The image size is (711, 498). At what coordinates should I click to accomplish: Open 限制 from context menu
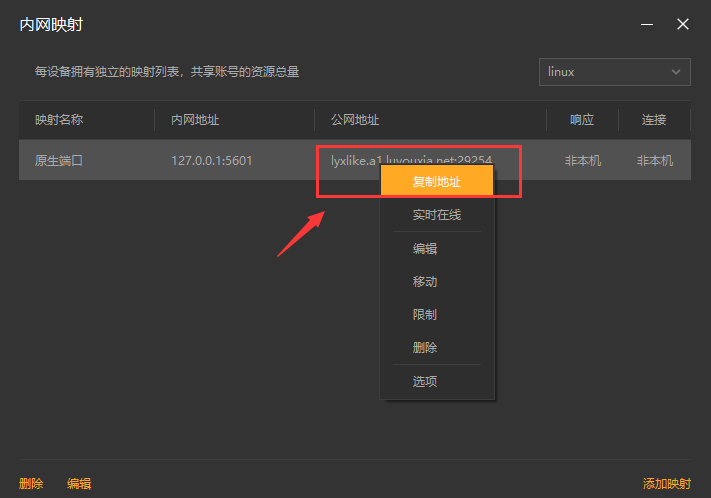[x=425, y=315]
